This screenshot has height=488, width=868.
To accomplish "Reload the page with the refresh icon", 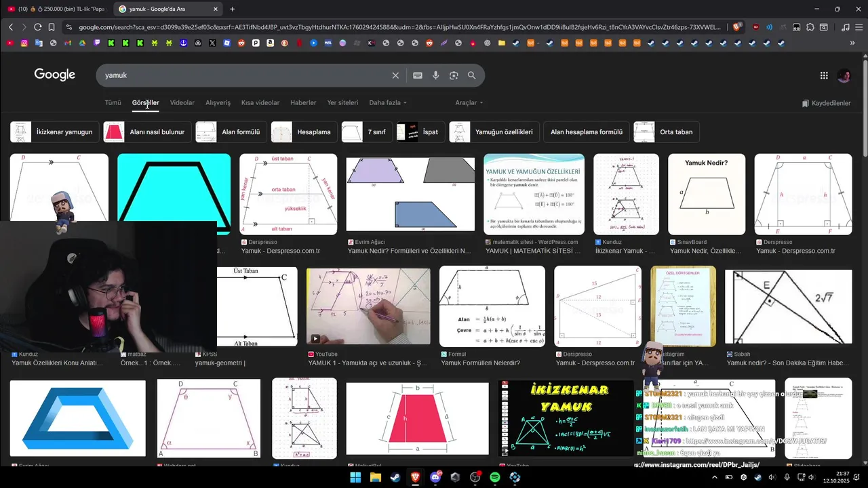I will [38, 27].
